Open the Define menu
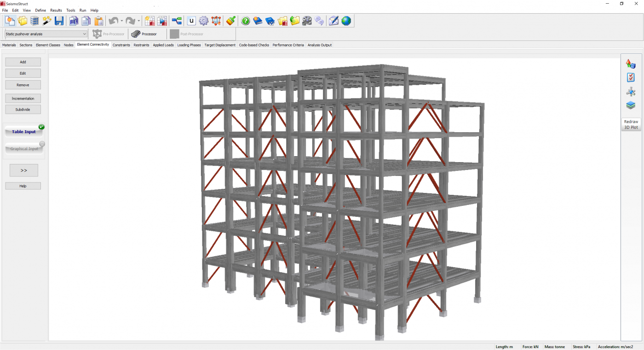This screenshot has height=350, width=644. tap(40, 10)
